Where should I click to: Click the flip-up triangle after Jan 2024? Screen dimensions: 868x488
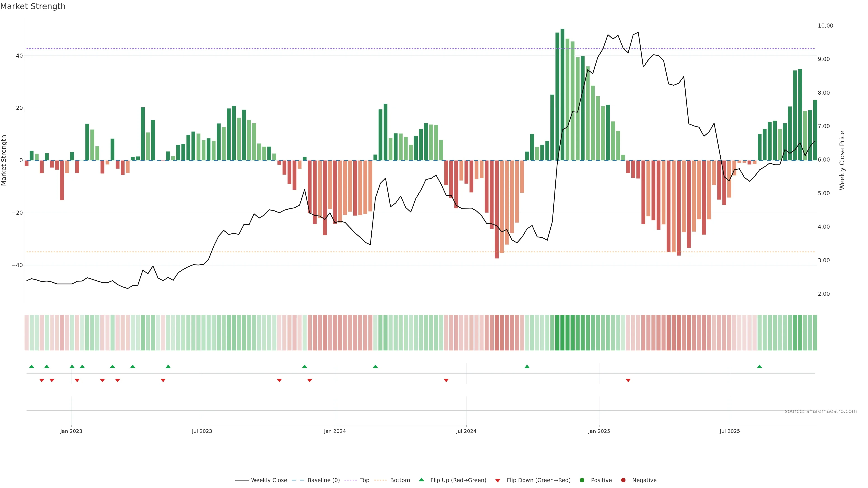[375, 366]
